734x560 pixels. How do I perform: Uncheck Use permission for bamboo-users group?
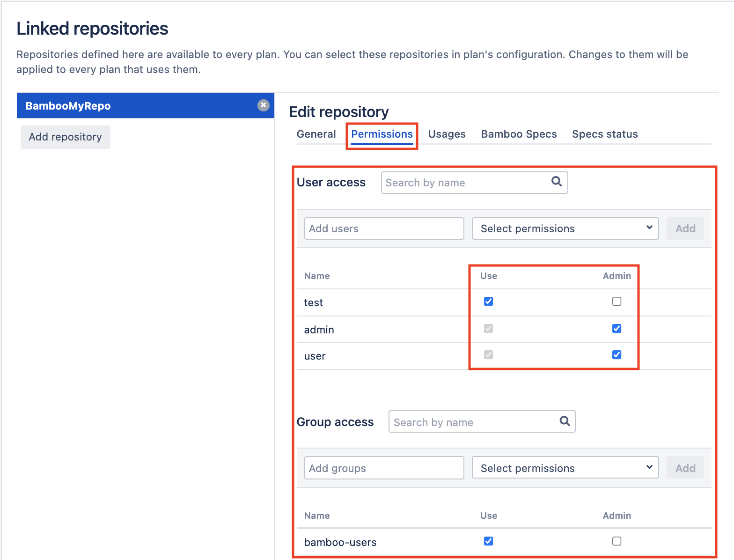point(488,541)
